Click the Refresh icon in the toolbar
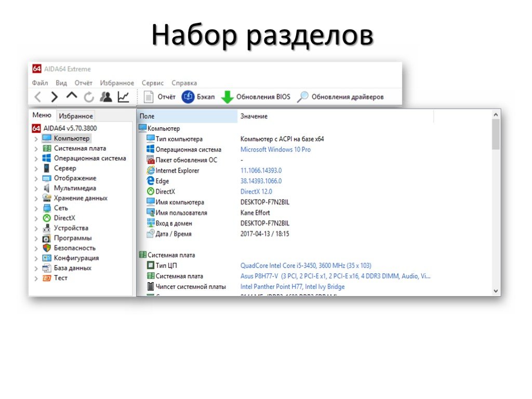Image resolution: width=532 pixels, height=399 pixels. click(x=89, y=97)
